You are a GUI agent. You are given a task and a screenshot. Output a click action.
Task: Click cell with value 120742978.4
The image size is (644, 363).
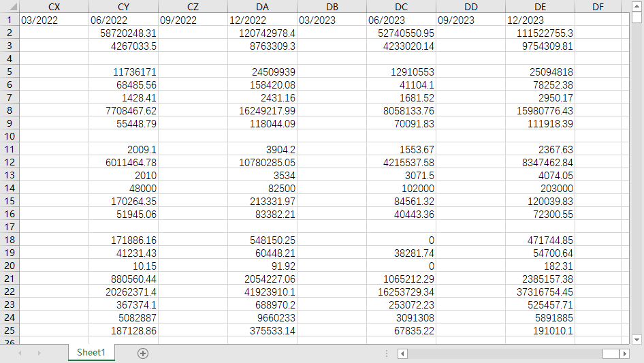[263, 33]
